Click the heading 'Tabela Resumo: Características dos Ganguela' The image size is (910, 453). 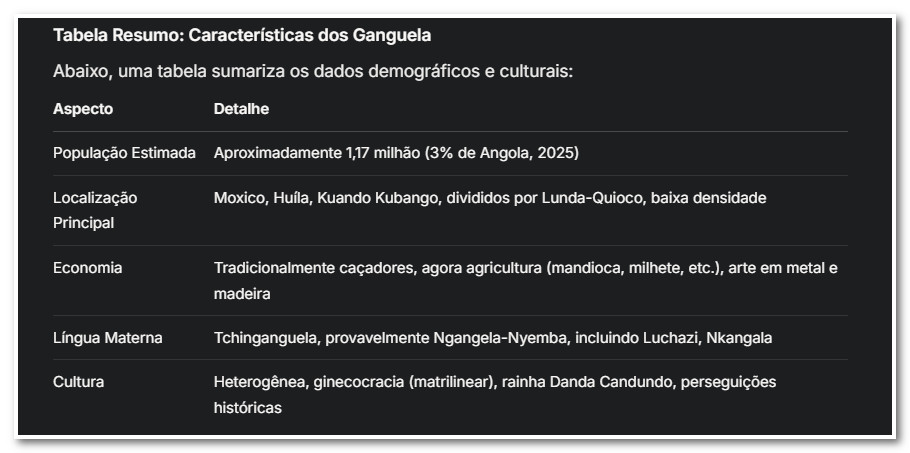pos(242,35)
